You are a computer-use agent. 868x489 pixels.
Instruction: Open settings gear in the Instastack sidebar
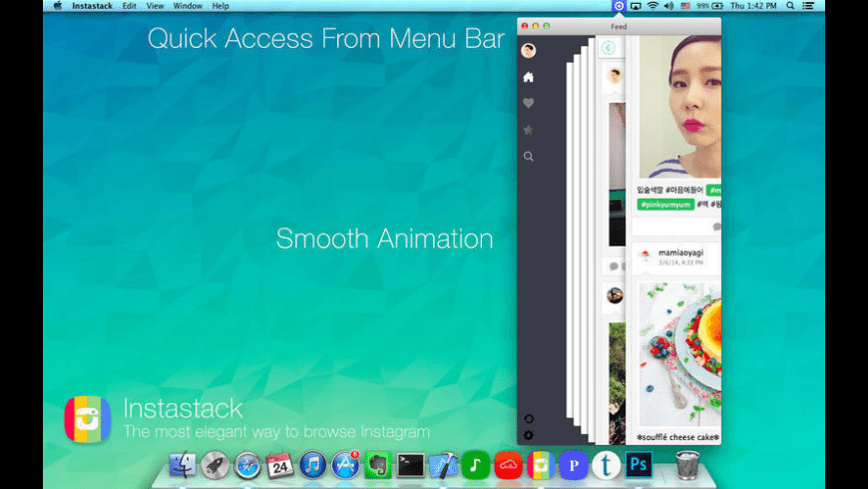[528, 435]
